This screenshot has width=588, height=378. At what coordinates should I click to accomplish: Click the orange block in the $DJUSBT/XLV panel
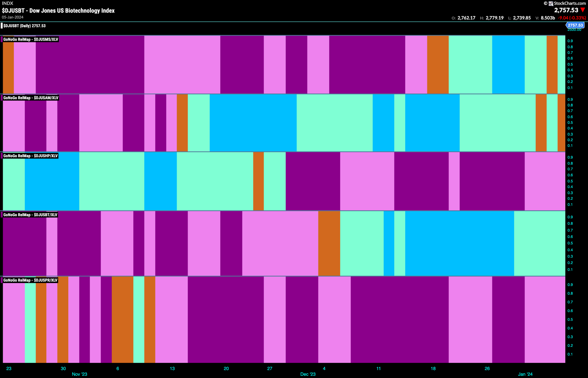pos(329,243)
